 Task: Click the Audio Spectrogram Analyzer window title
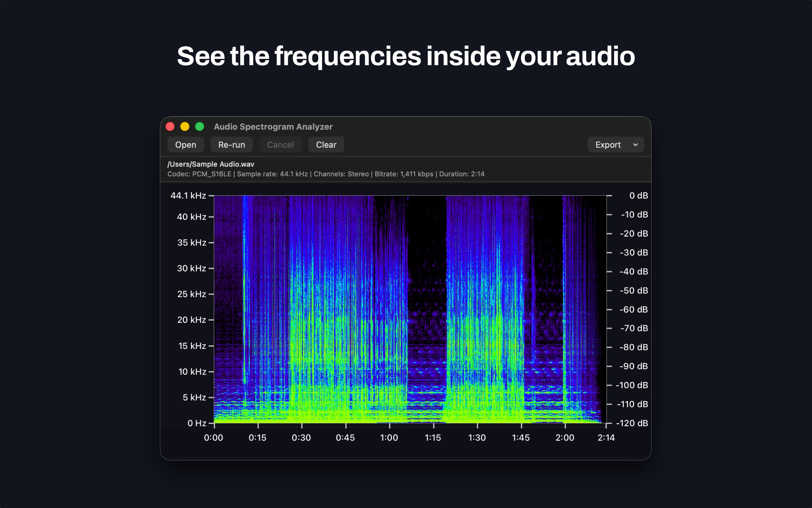273,127
